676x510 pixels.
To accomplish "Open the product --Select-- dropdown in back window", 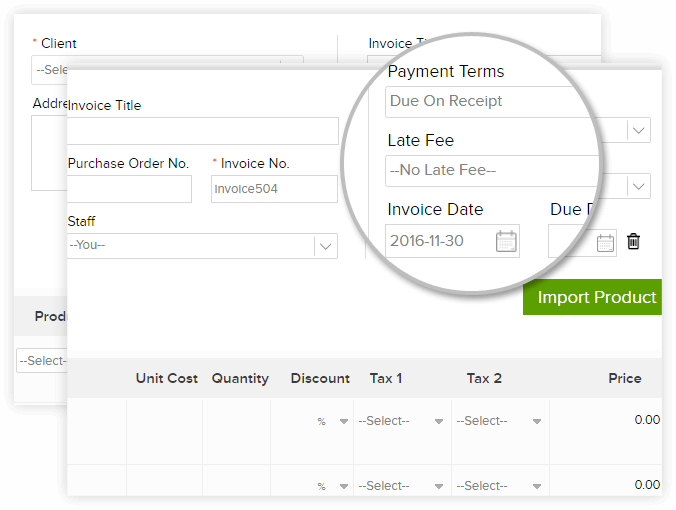I will pyautogui.click(x=42, y=360).
